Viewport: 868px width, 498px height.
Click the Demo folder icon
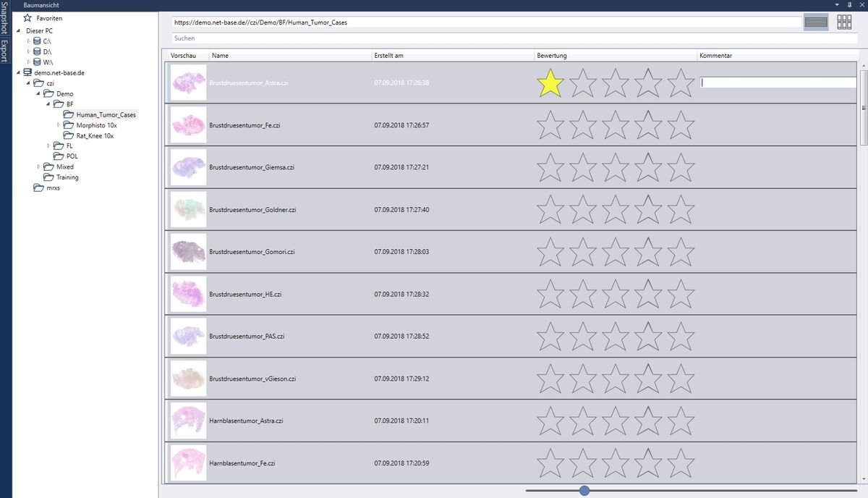49,94
